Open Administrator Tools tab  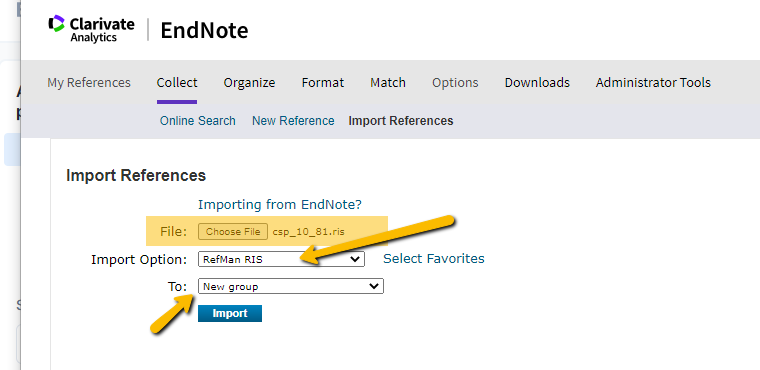click(x=653, y=83)
